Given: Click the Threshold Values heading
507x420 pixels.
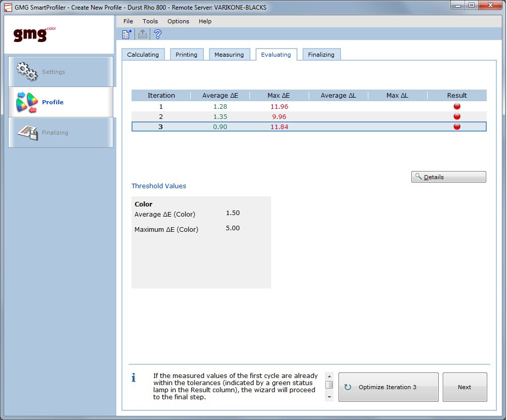Looking at the screenshot, I should click(x=159, y=186).
